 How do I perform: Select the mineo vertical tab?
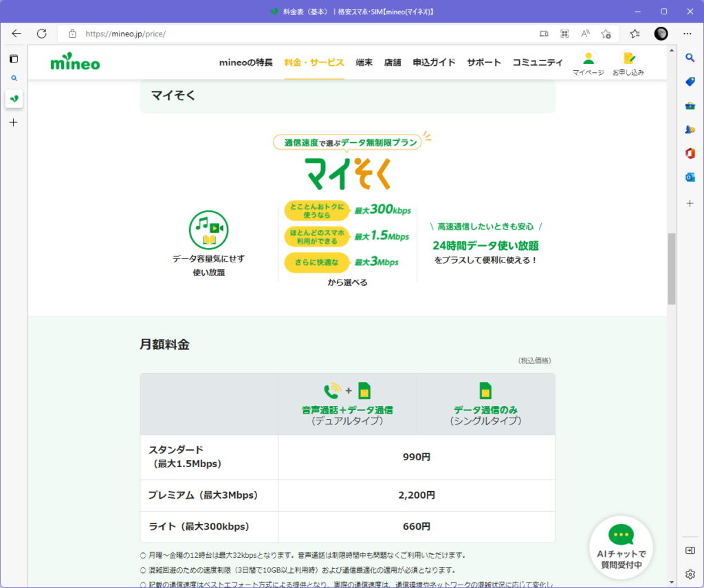pos(14,99)
